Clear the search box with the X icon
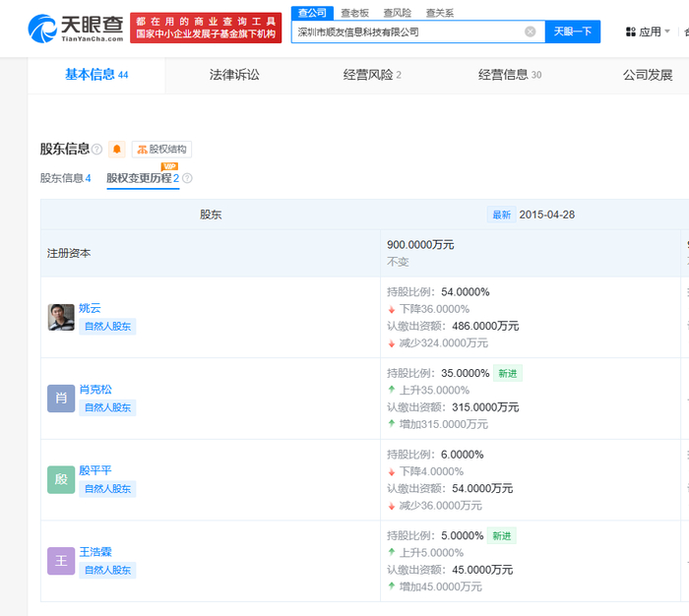The height and width of the screenshot is (616, 689). point(530,31)
